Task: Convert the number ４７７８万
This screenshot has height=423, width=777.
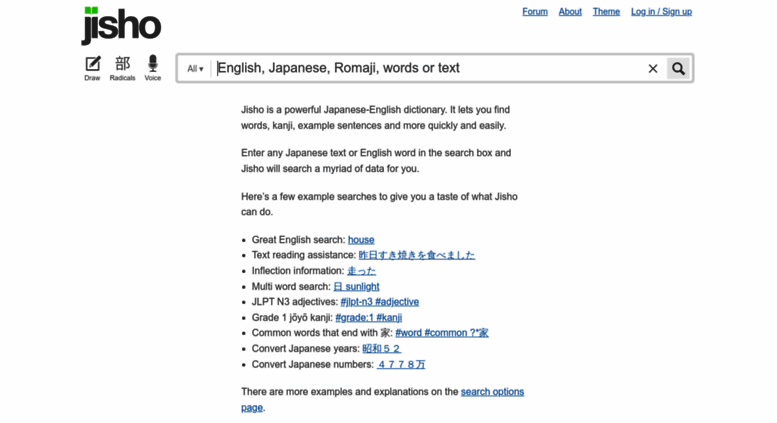Action: click(401, 365)
